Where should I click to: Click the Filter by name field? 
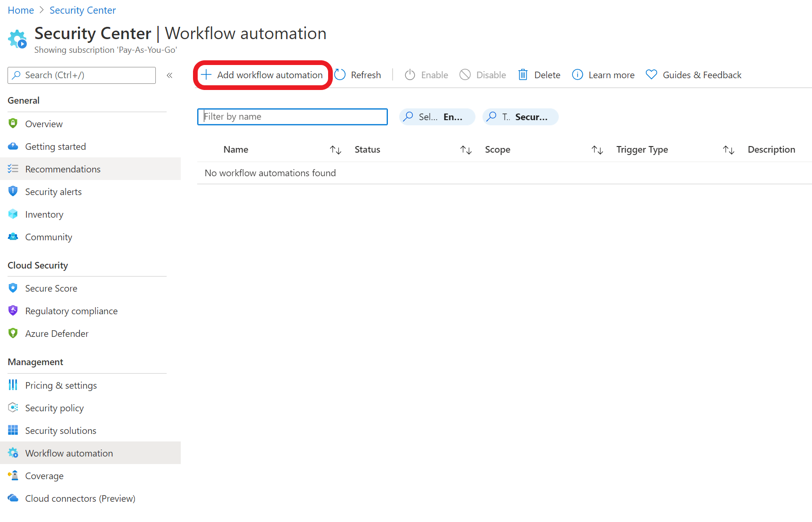292,117
